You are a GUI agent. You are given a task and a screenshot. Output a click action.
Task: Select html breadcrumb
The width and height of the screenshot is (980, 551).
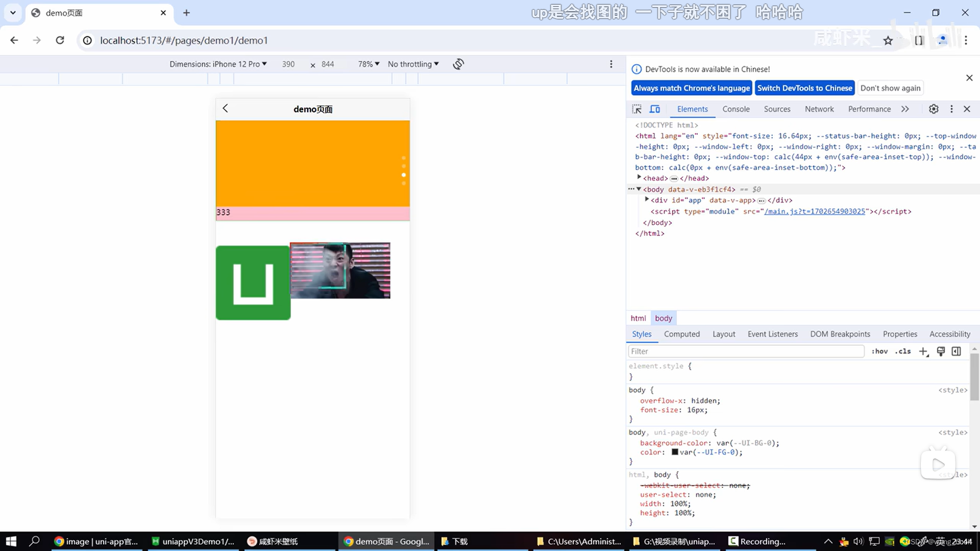point(638,318)
